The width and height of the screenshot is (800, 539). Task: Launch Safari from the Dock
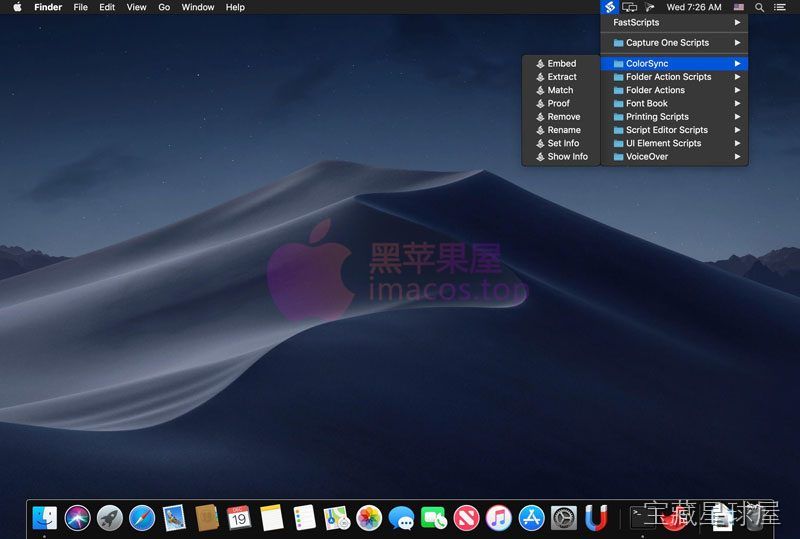pyautogui.click(x=142, y=518)
